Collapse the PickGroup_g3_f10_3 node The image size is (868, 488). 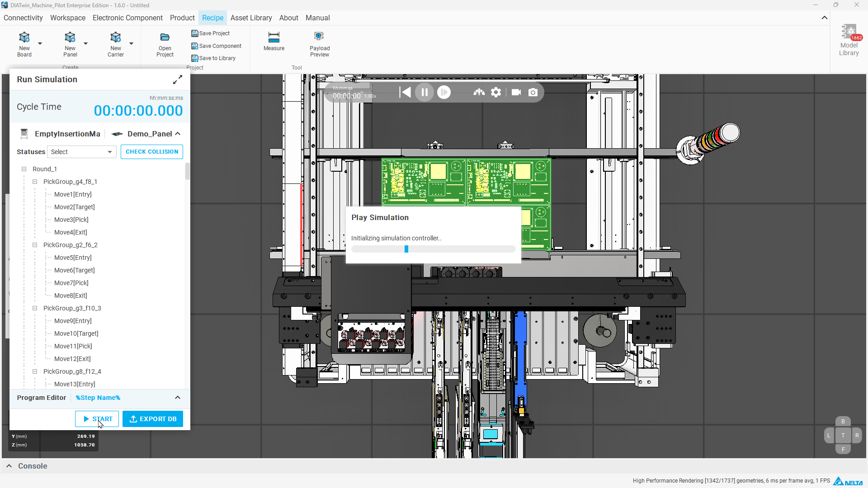pos(35,308)
